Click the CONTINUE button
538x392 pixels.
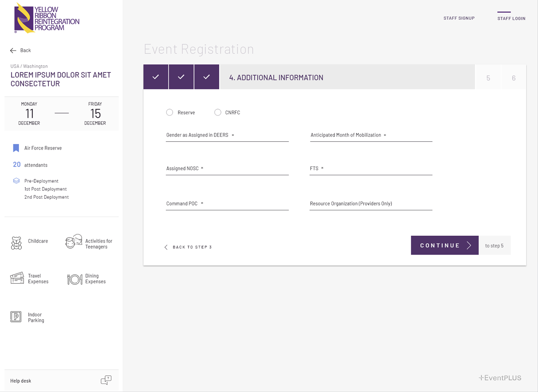[445, 245]
